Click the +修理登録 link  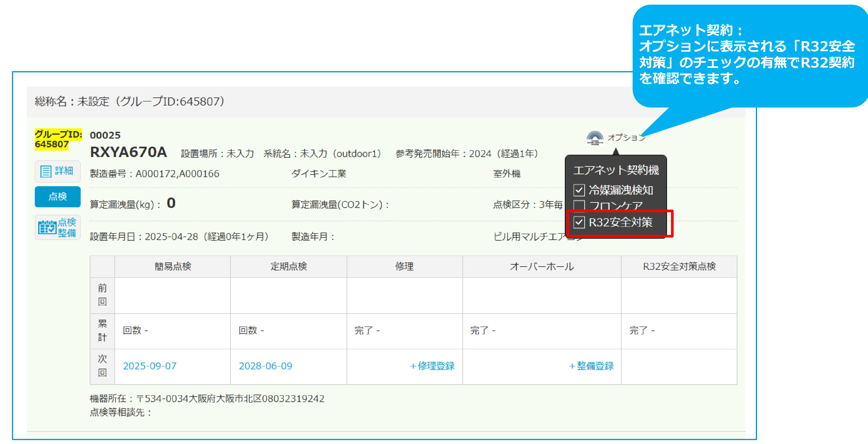pyautogui.click(x=432, y=366)
